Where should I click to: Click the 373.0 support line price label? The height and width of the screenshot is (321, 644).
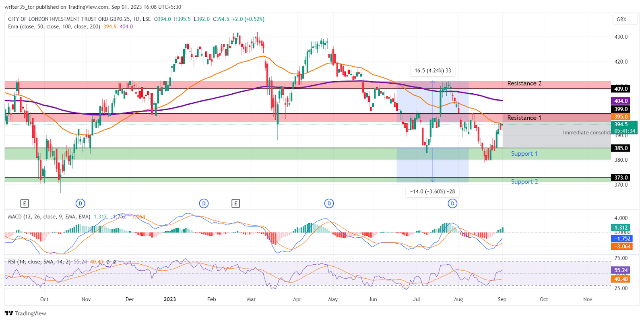[x=621, y=177]
